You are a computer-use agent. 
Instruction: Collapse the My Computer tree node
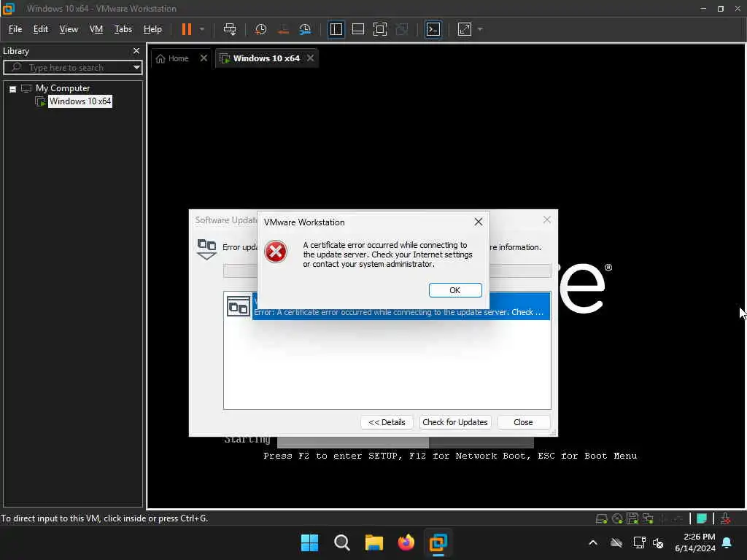tap(13, 89)
